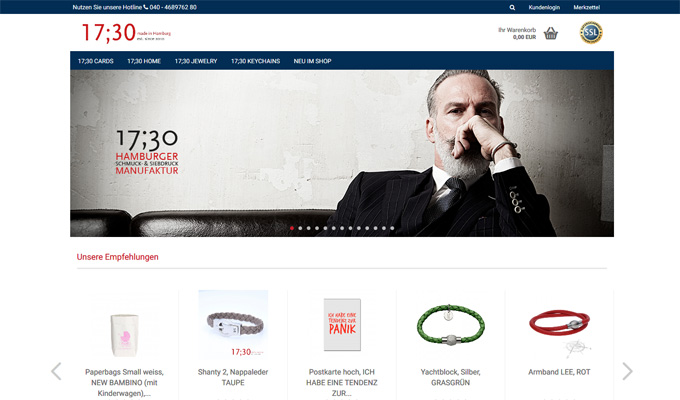Open the 17;30 JEWELRY menu
680x400 pixels.
[196, 61]
